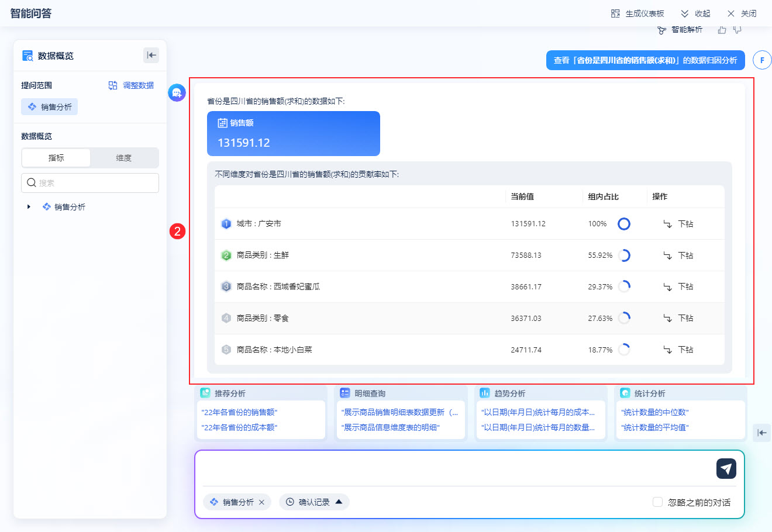Drill down on 本地小白菜 row
Viewport: 772px width, 532px height.
tap(678, 350)
